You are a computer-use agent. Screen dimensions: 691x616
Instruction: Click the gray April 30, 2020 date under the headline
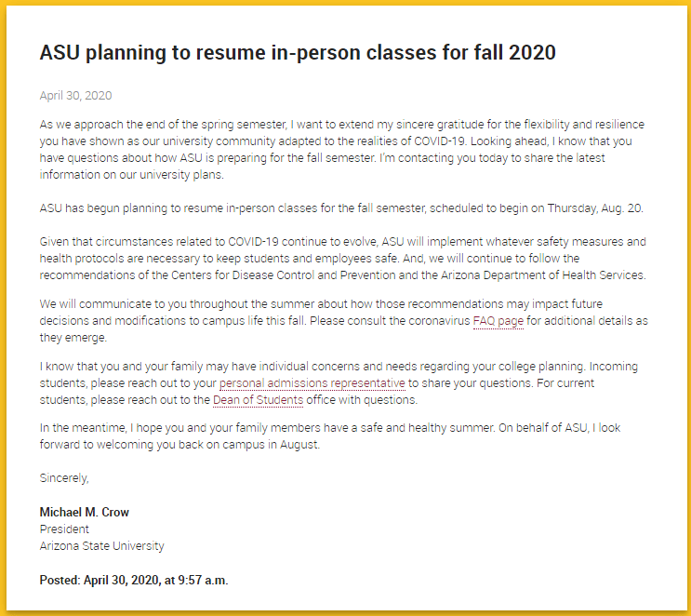pos(76,96)
